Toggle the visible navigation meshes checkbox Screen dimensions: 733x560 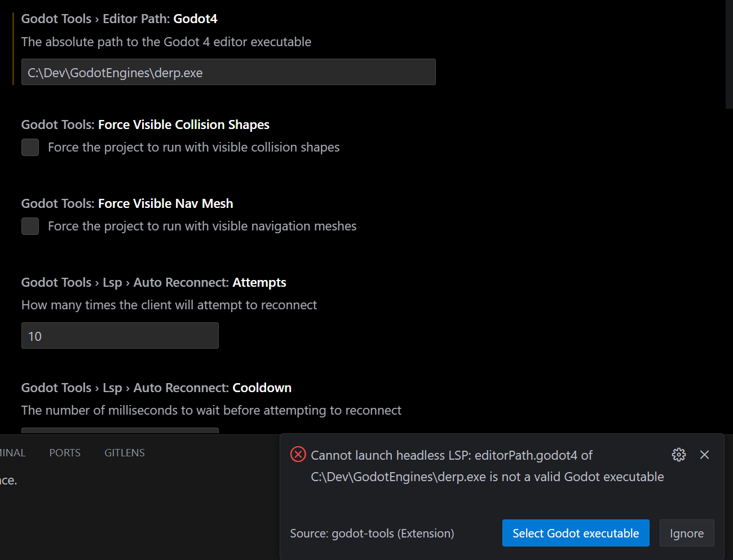point(30,226)
